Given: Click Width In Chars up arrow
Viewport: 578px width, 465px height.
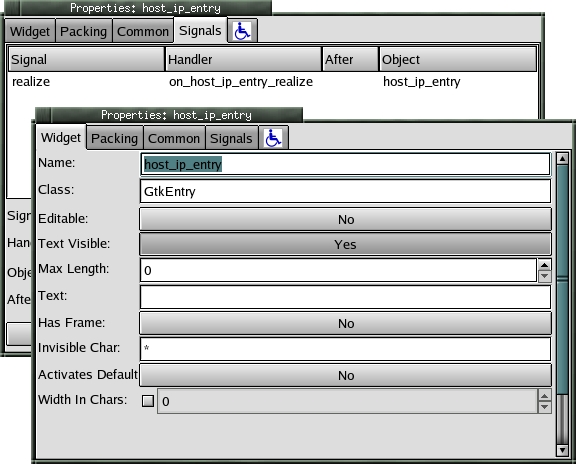Looking at the screenshot, I should point(544,396).
